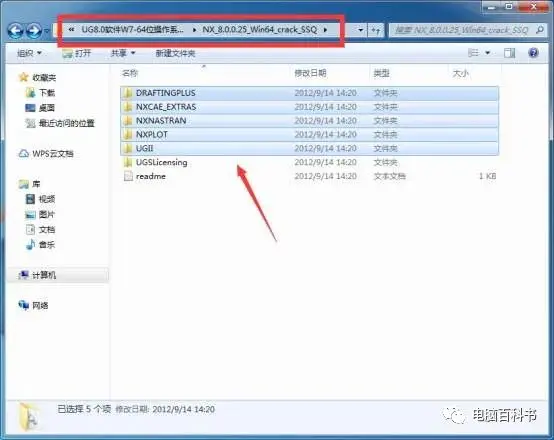Click the 收藏夹 favorites star
The image size is (554, 440).
pyautogui.click(x=23, y=77)
